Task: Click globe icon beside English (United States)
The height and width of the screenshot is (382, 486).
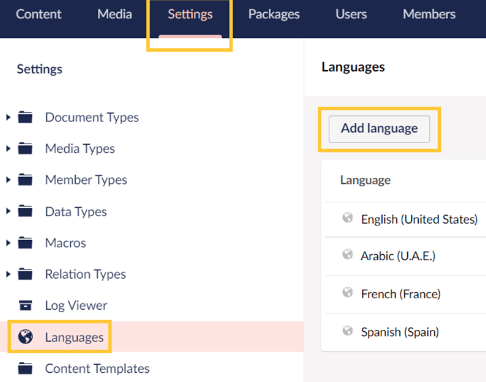Action: coord(347,218)
